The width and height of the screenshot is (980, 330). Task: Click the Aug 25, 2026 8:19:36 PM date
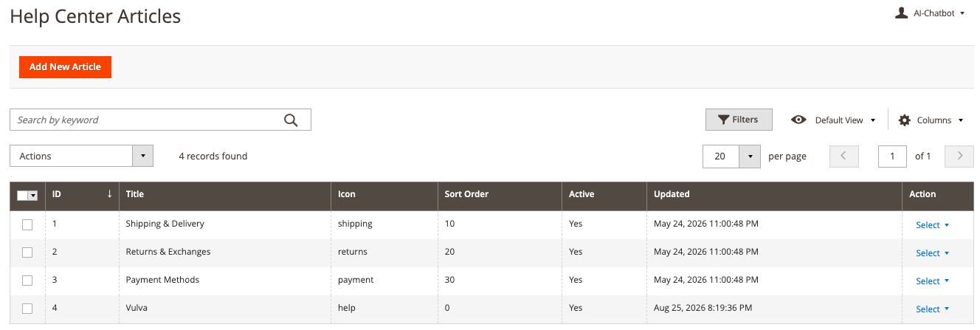click(703, 308)
